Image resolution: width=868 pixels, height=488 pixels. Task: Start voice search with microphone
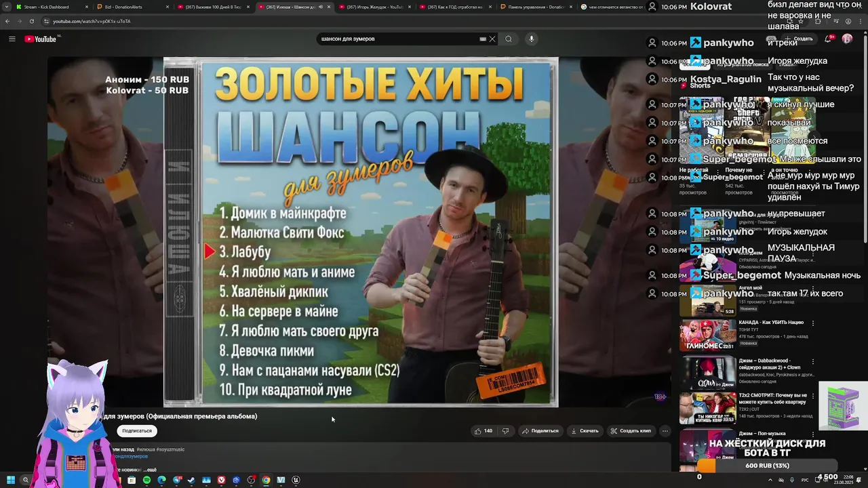tap(532, 39)
